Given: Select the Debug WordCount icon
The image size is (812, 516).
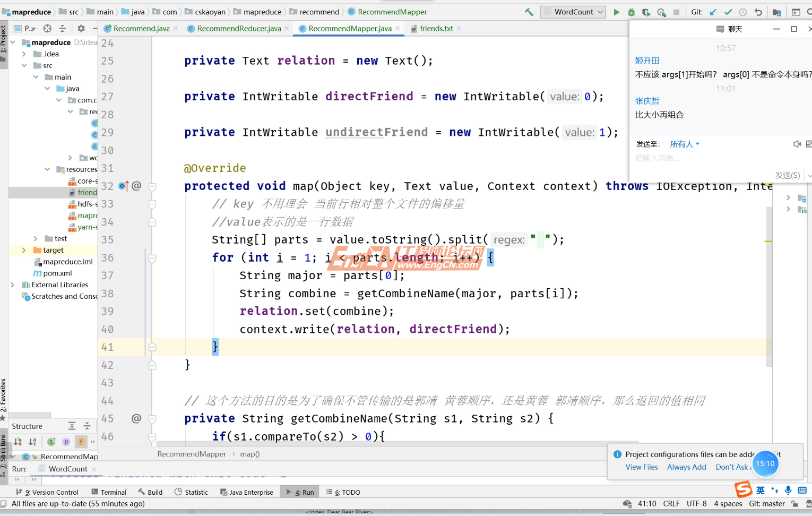Looking at the screenshot, I should (630, 12).
